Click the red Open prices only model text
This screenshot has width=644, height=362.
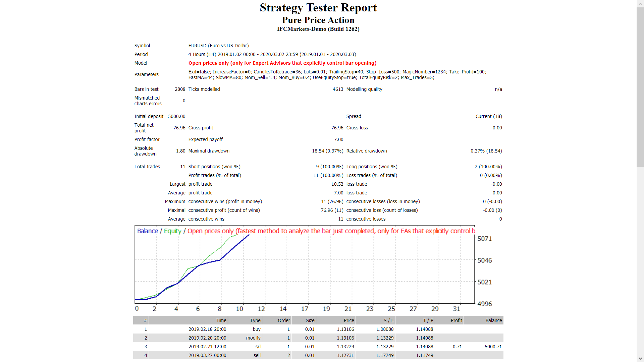coord(282,63)
